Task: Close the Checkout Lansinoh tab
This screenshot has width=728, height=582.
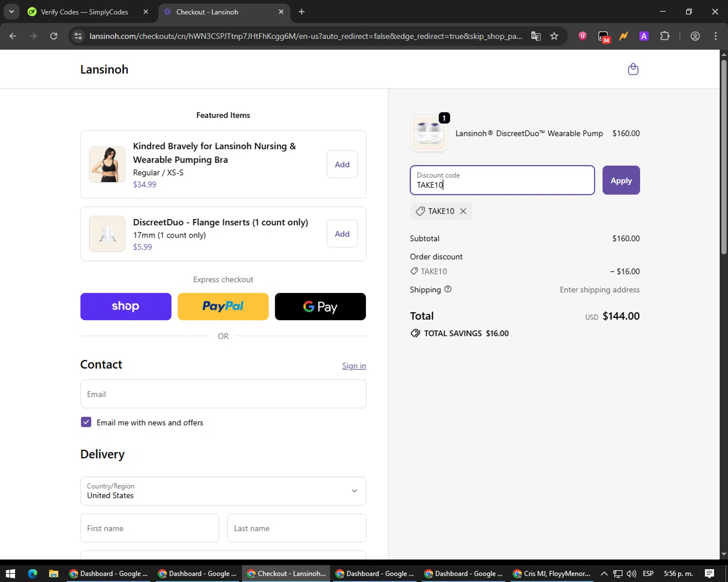Action: point(281,12)
